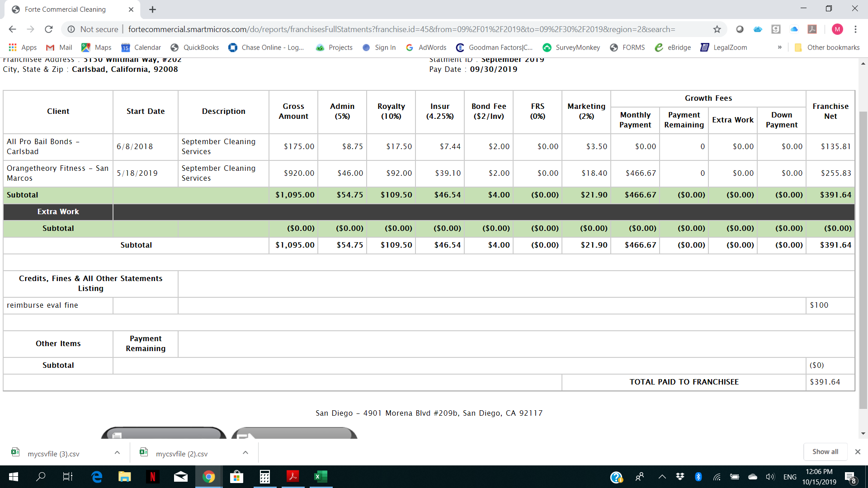This screenshot has width=868, height=488.
Task: Open downloaded file mycsvfile (3).csv
Action: pos(53,454)
